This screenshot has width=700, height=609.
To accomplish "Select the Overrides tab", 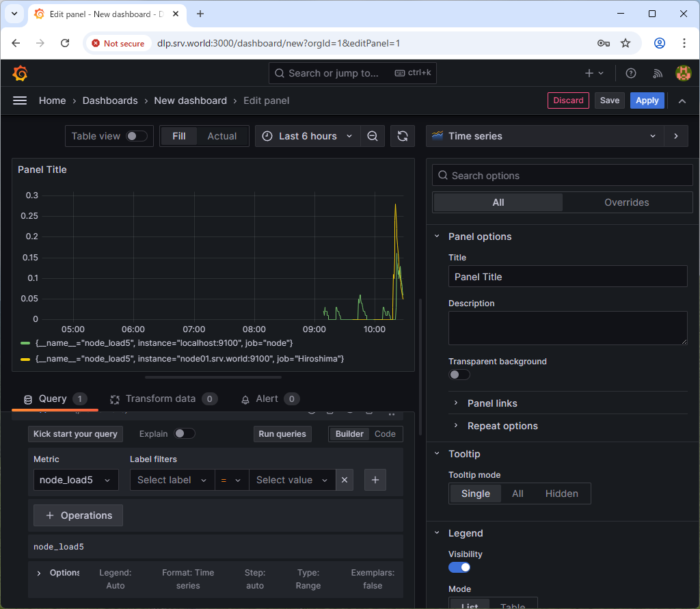I will 626,203.
